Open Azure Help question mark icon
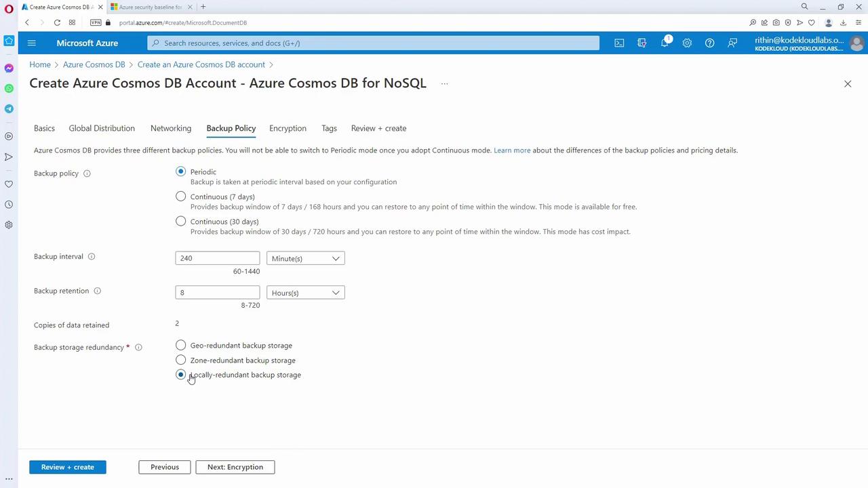 click(709, 43)
